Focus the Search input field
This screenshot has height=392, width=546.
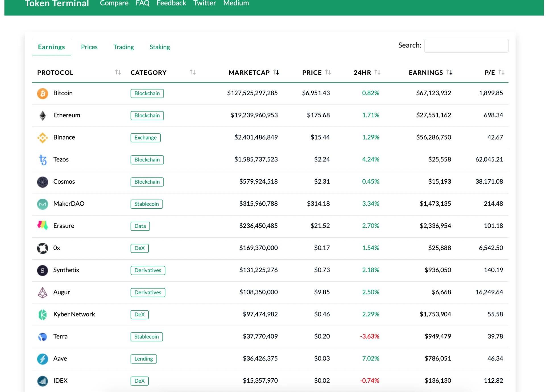point(466,45)
